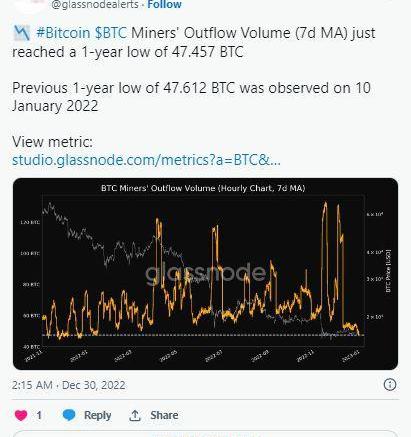Click the pink heart like icon
This screenshot has width=411, height=437.
[21, 415]
